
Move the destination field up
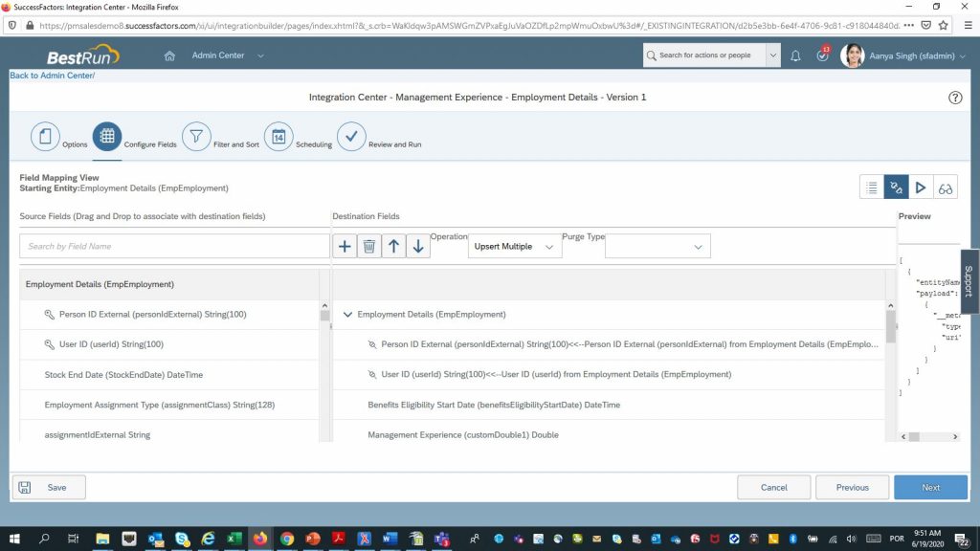point(393,246)
